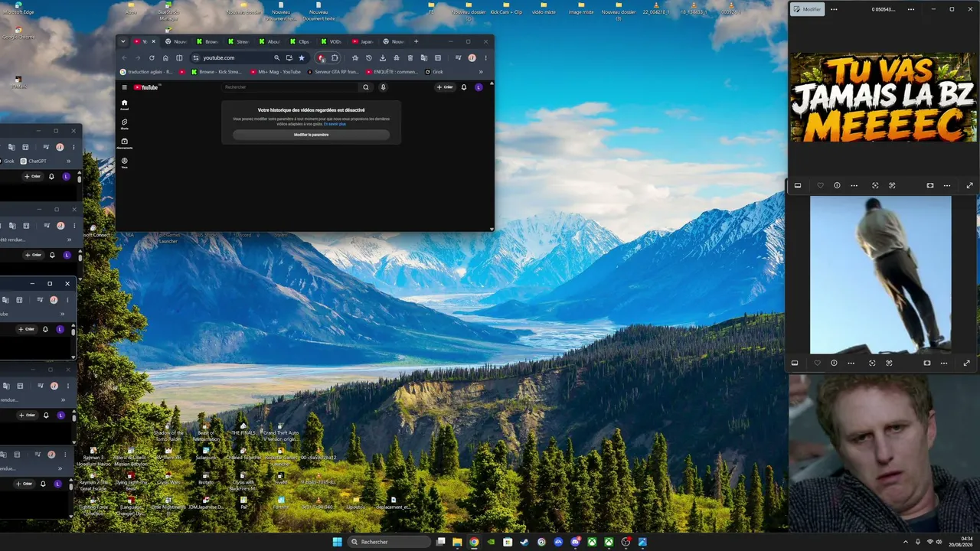Open YouTube Accueil in the sidebar
The width and height of the screenshot is (980, 551).
[x=124, y=104]
